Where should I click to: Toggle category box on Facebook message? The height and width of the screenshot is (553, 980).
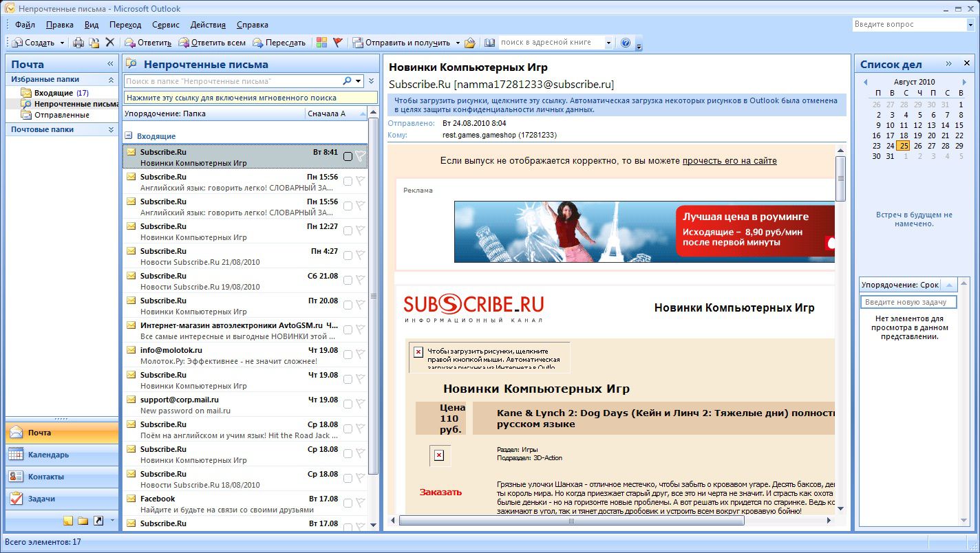click(348, 503)
